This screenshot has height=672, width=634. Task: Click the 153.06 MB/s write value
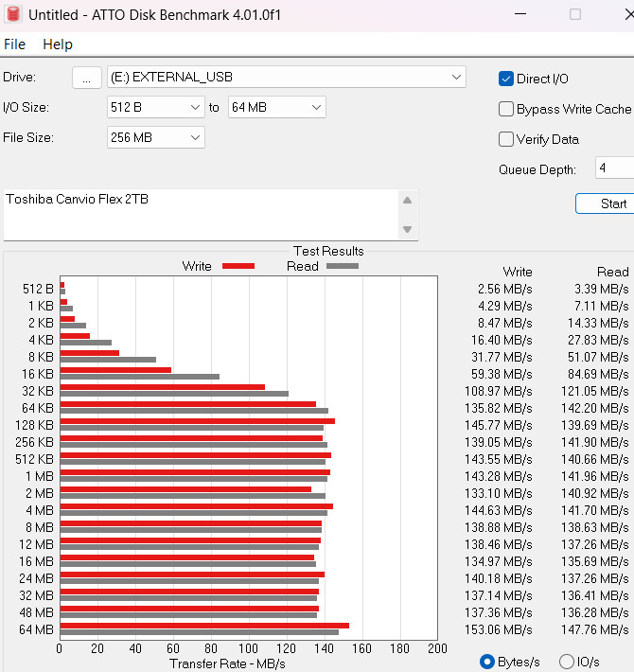[498, 629]
